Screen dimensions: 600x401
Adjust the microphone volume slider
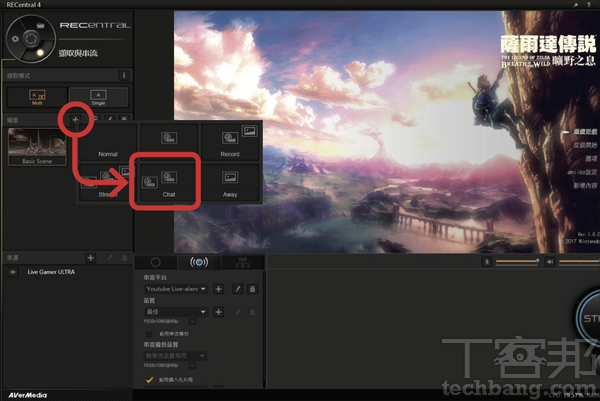(x=518, y=261)
